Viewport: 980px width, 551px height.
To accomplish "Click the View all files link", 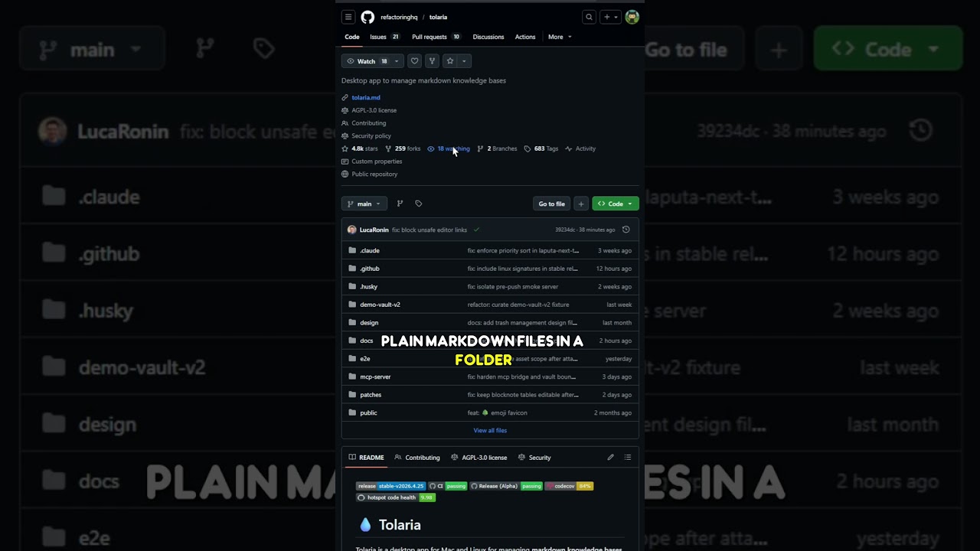I will (x=490, y=431).
